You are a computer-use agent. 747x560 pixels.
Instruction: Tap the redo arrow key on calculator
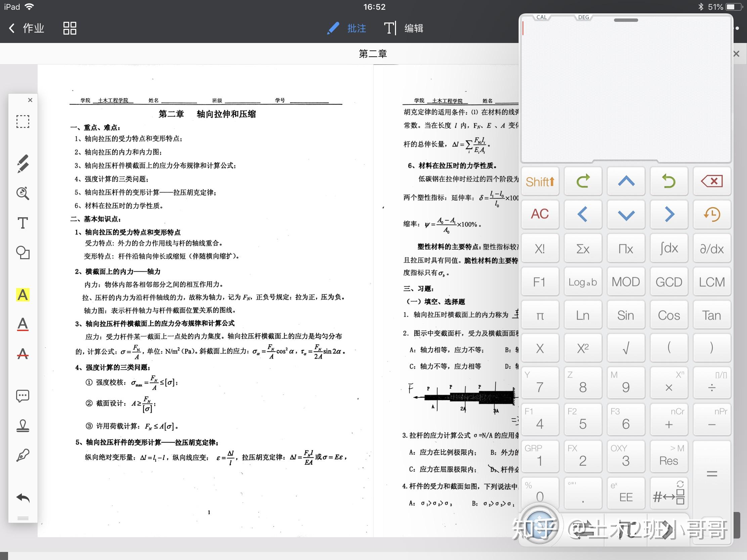tap(583, 181)
